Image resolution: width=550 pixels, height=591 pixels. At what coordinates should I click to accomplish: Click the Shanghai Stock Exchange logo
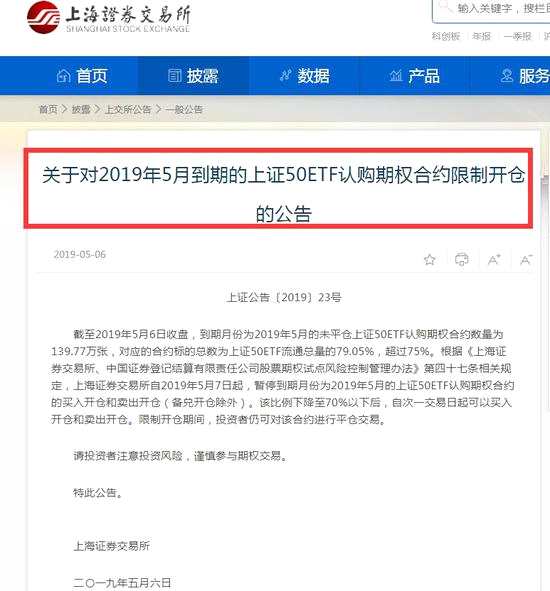(109, 18)
